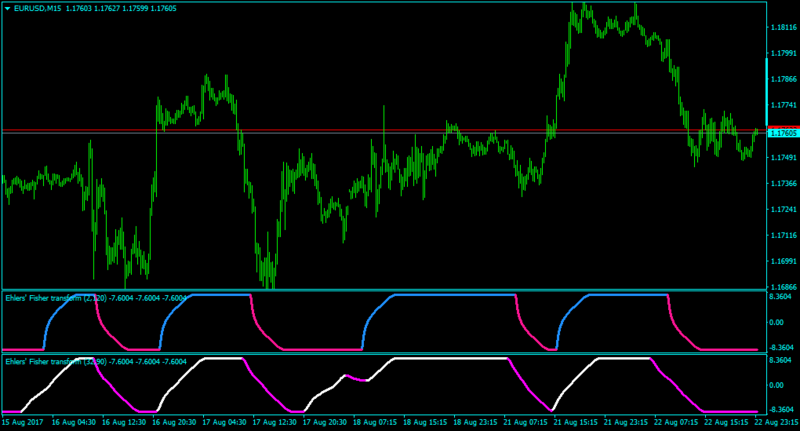Click price level 1.17741 on the axis
800x431 pixels.
[784, 105]
